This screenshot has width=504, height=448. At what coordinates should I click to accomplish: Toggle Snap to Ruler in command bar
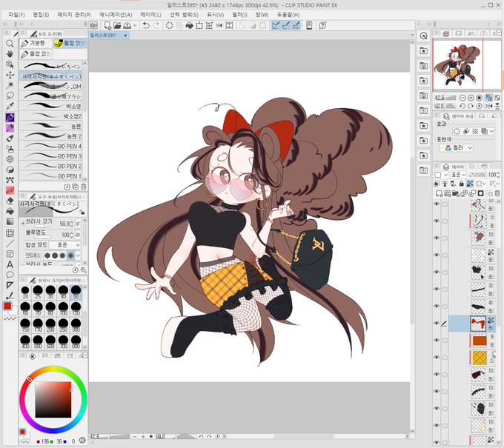pos(276,25)
